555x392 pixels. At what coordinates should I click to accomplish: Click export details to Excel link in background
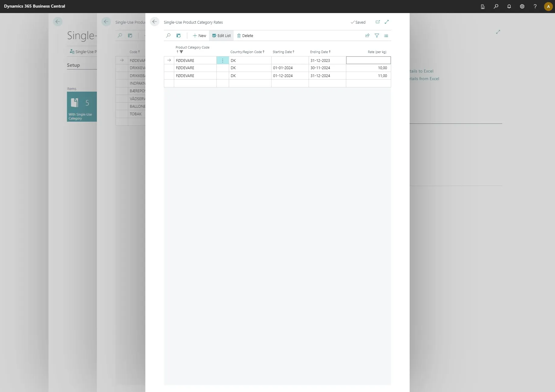(421, 71)
